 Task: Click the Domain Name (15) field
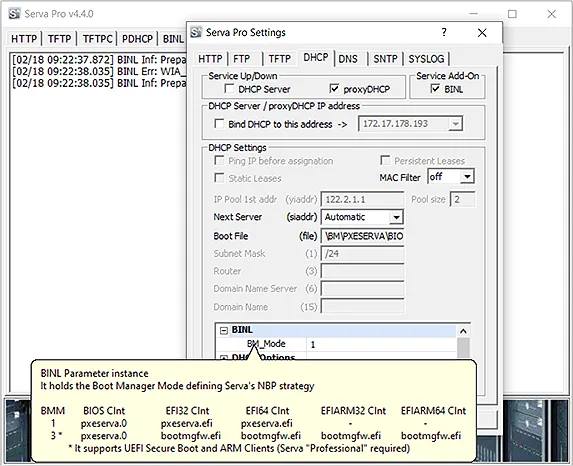click(x=362, y=306)
